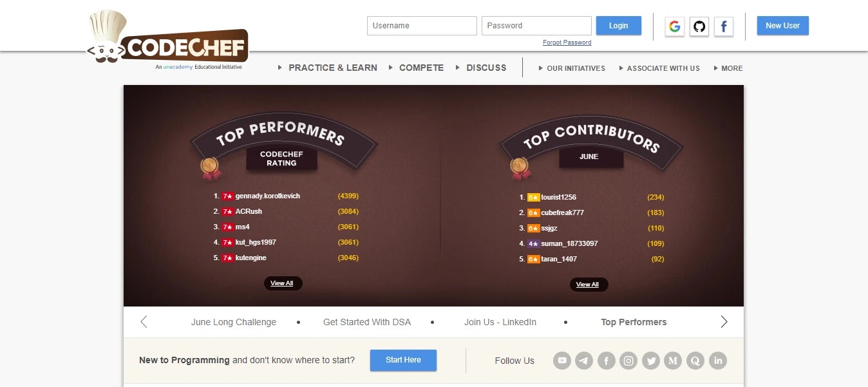868x387 pixels.
Task: Click the Forgot Password link
Action: click(x=567, y=42)
